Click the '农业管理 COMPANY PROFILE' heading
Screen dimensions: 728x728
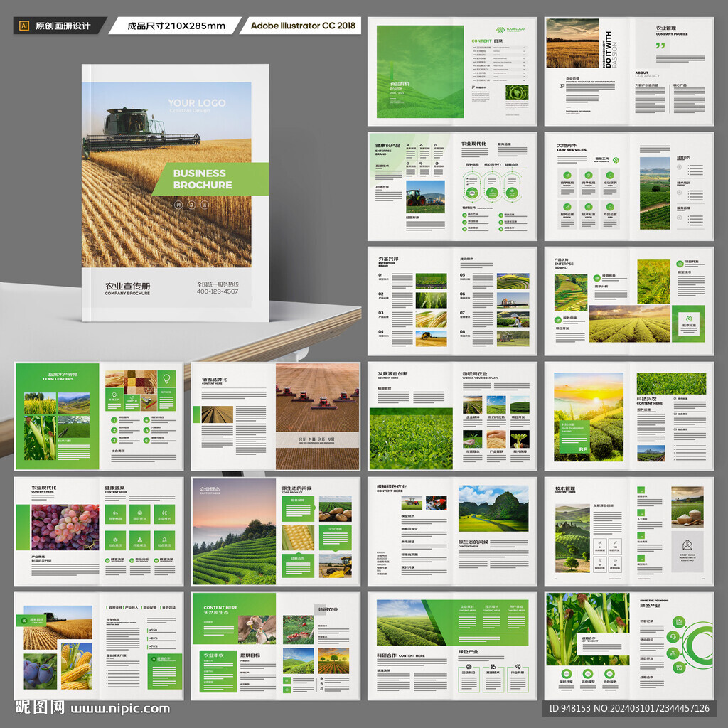pyautogui.click(x=672, y=31)
